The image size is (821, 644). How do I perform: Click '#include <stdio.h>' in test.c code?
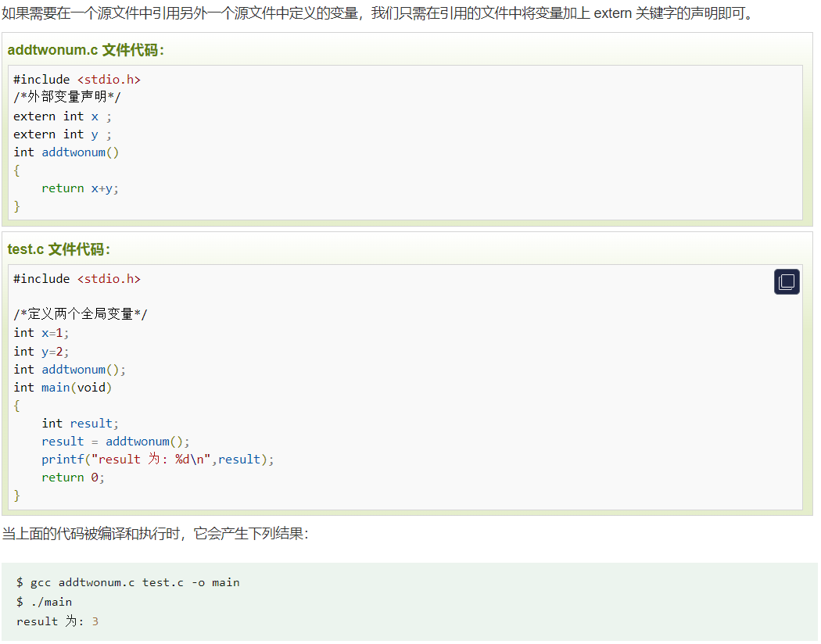[x=77, y=280]
